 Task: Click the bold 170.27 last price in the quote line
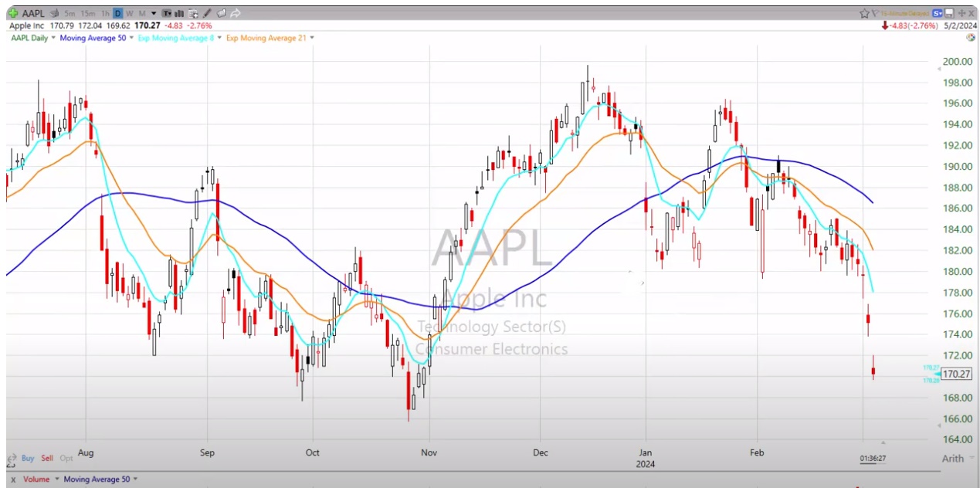(x=148, y=25)
